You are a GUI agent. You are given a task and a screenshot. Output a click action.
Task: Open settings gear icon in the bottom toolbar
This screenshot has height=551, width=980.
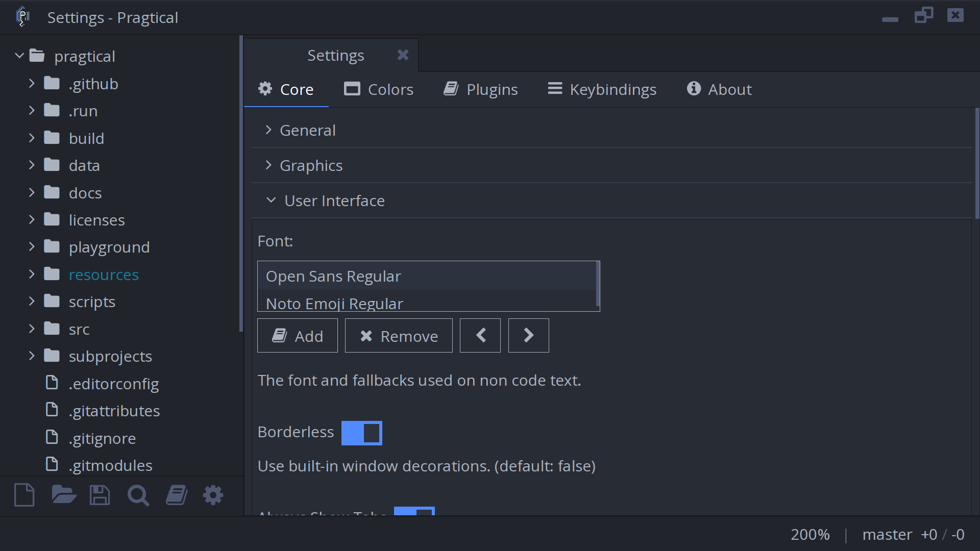pos(213,495)
